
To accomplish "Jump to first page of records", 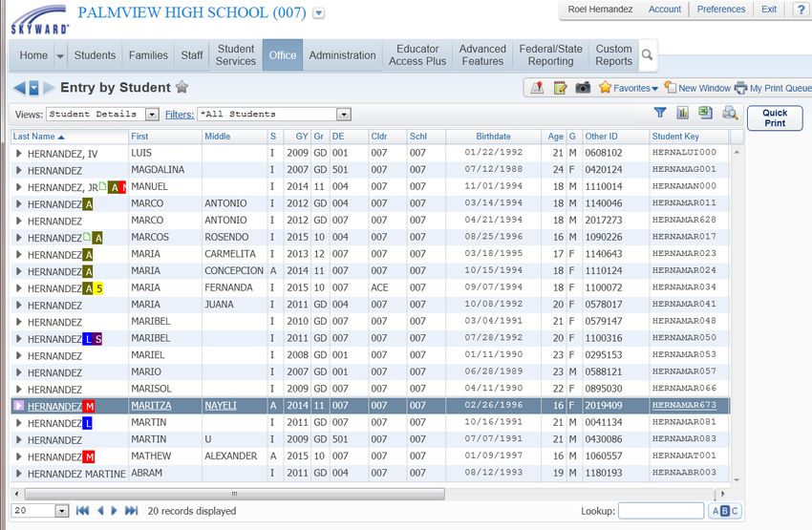I will 82,511.
